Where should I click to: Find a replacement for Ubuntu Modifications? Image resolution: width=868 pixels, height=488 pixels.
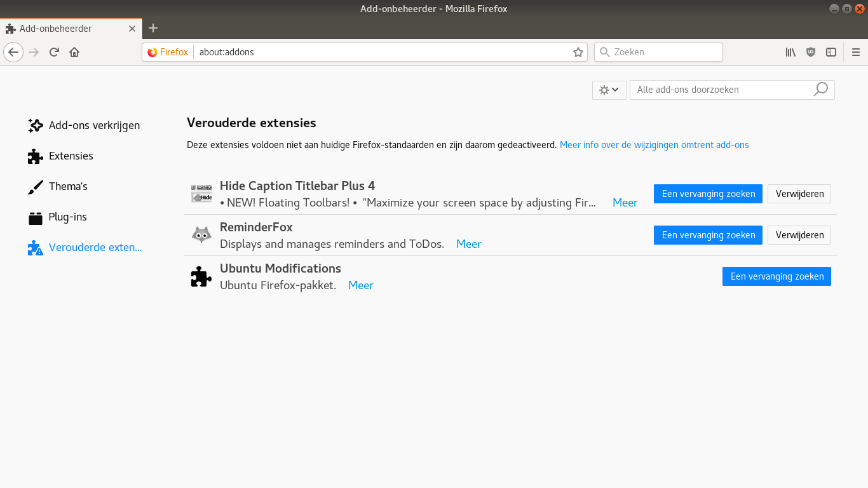coord(776,276)
